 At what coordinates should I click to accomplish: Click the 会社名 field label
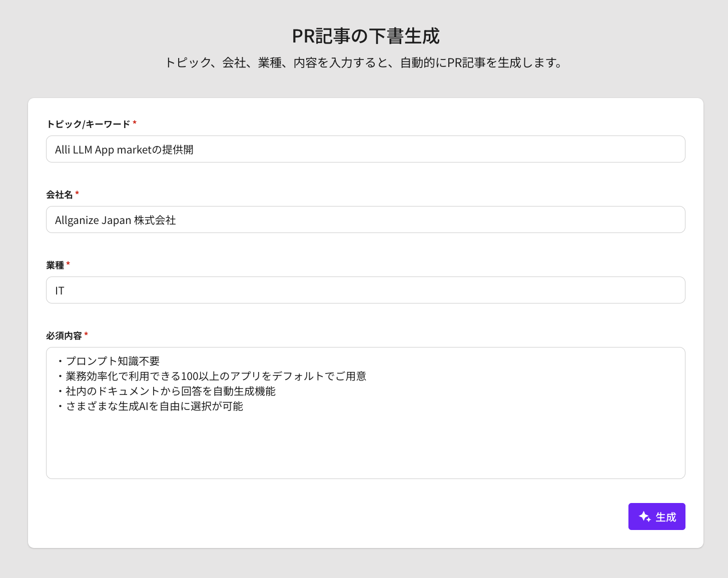pyautogui.click(x=59, y=194)
